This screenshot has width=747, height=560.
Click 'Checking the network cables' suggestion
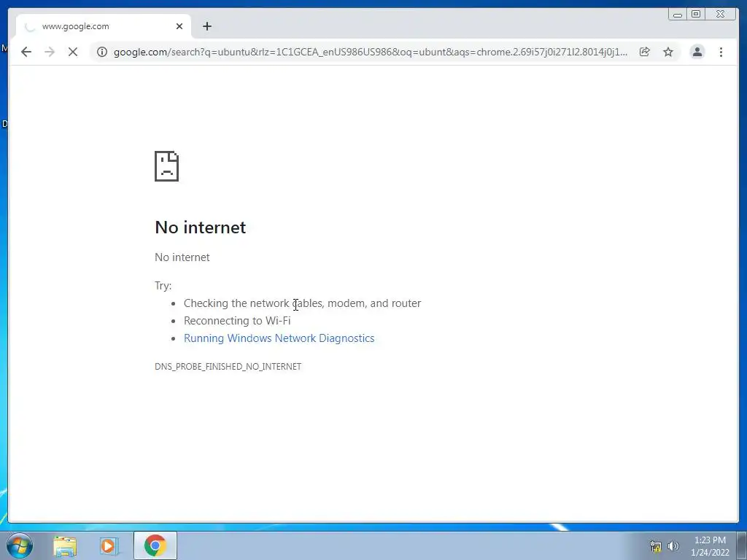[303, 303]
